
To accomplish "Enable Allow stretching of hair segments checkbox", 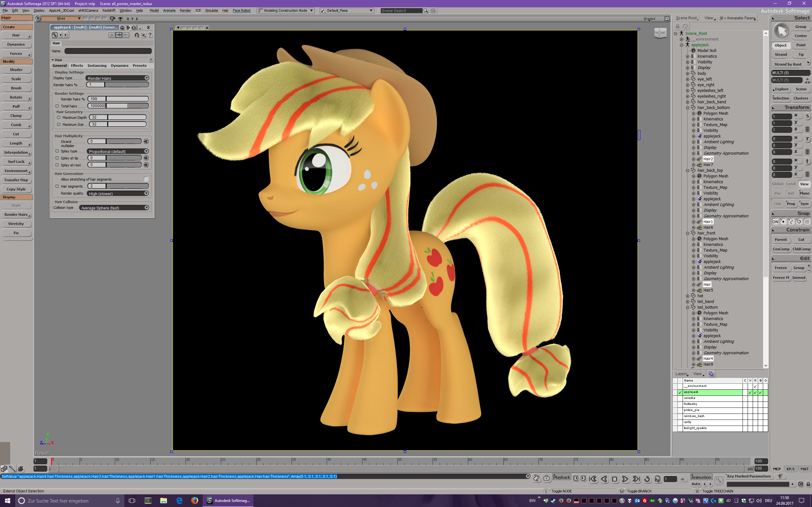I will 146,179.
